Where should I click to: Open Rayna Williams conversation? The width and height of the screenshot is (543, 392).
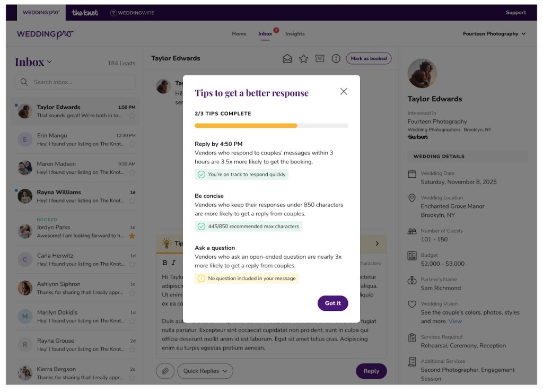click(x=75, y=196)
